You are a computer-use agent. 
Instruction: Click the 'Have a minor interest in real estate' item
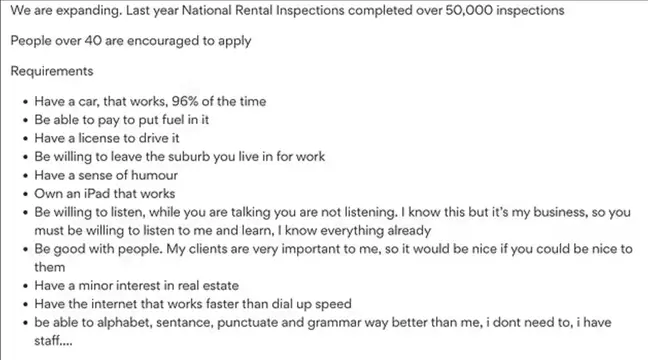point(136,286)
